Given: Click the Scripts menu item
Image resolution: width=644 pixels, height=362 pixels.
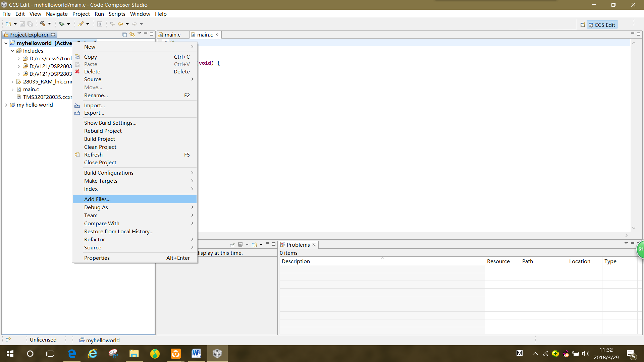Looking at the screenshot, I should (x=116, y=14).
